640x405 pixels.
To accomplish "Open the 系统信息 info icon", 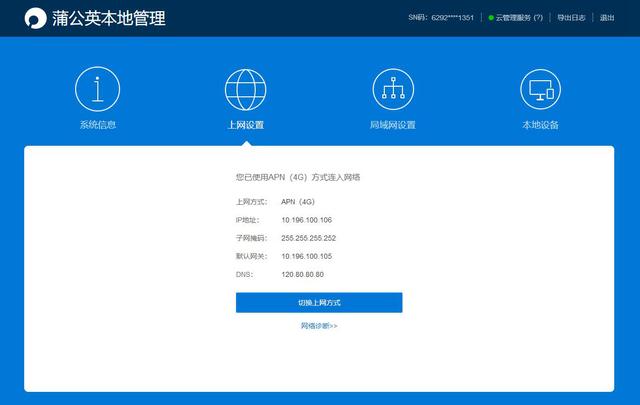I will tap(98, 89).
